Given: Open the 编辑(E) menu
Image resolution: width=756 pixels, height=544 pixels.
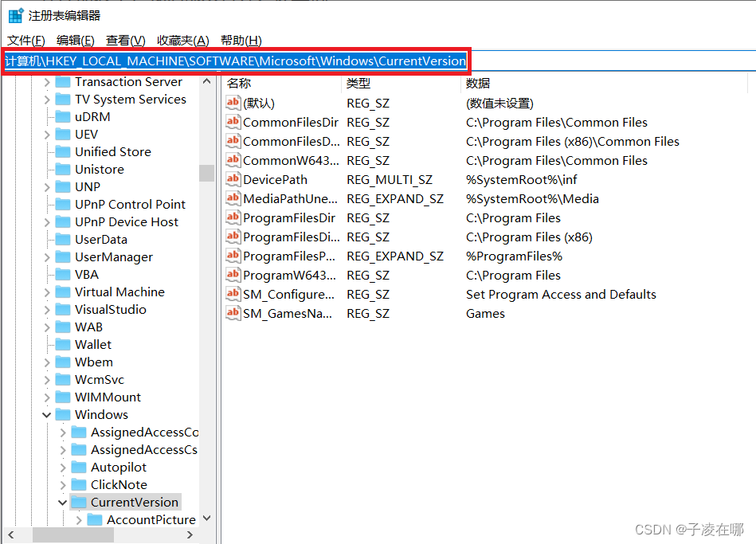Looking at the screenshot, I should pos(75,41).
